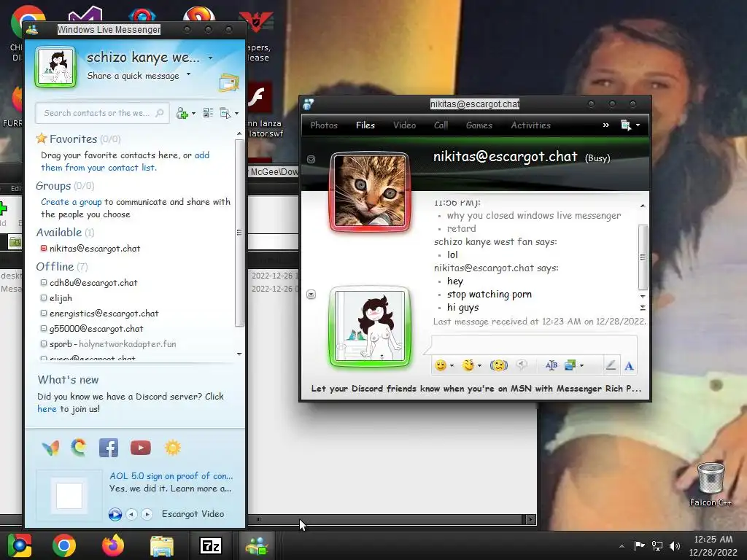The image size is (747, 560).
Task: Open the Files tab
Action: click(x=365, y=125)
